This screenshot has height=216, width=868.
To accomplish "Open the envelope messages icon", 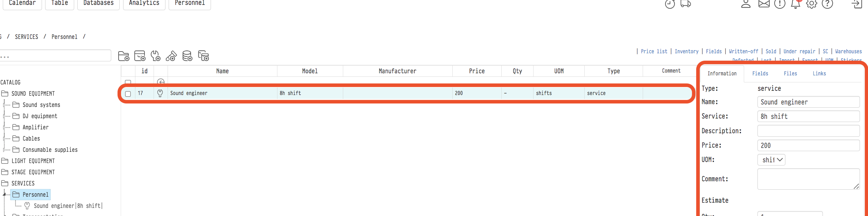I will point(764,4).
